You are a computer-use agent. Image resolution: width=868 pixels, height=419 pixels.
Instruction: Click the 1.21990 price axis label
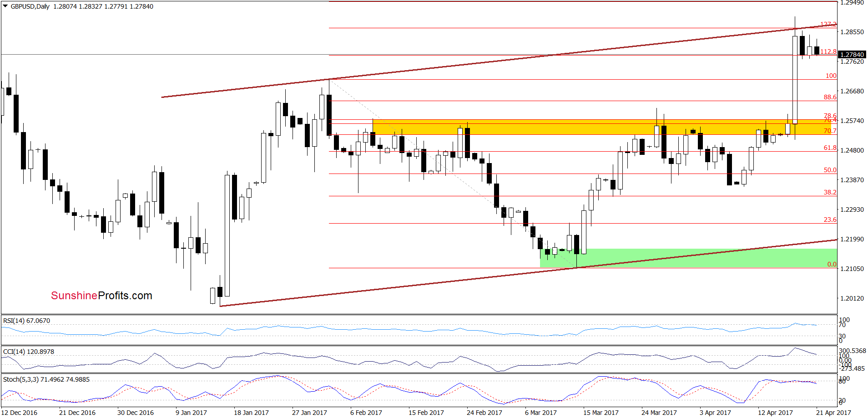[x=852, y=240]
